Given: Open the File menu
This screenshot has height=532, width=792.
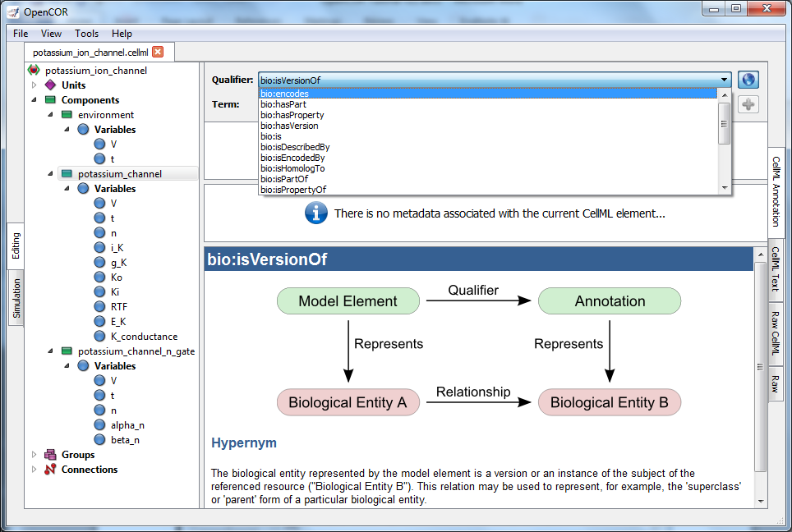Looking at the screenshot, I should pos(21,34).
